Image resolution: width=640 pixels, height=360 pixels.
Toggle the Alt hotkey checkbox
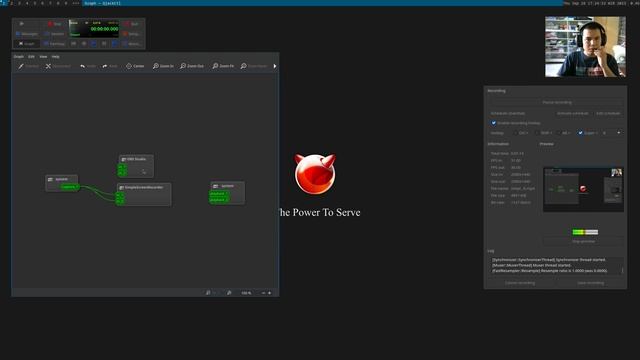coord(559,133)
